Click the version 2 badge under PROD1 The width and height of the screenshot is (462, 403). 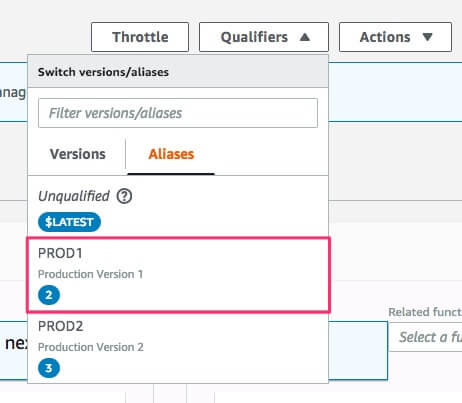coord(49,295)
